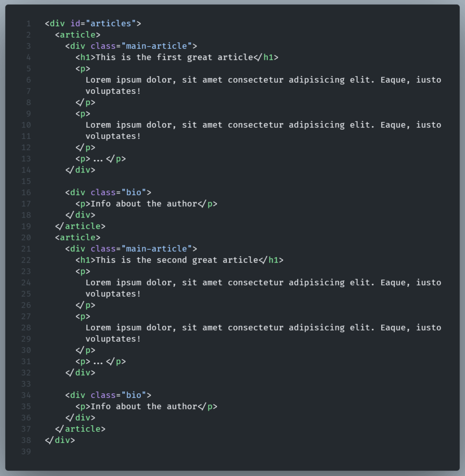This screenshot has width=465, height=476.
Task: Click the opening article tag on line 2
Action: point(78,35)
